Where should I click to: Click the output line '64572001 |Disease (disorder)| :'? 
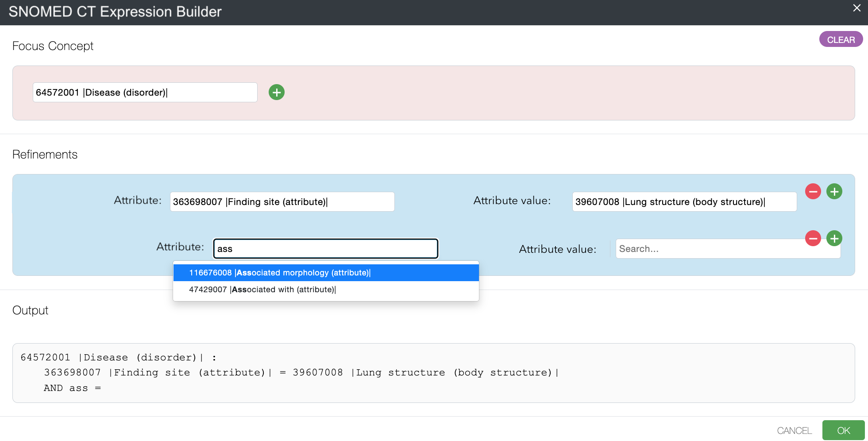coord(118,357)
